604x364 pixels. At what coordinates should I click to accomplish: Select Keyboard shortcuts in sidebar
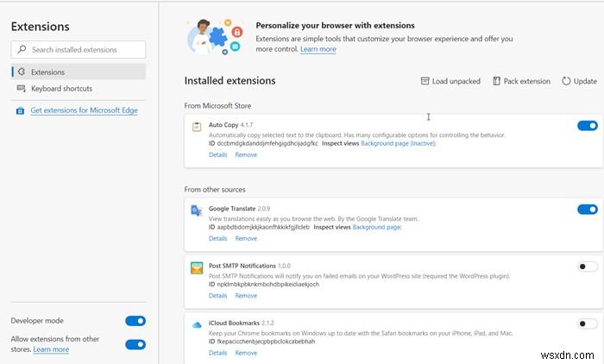click(61, 89)
